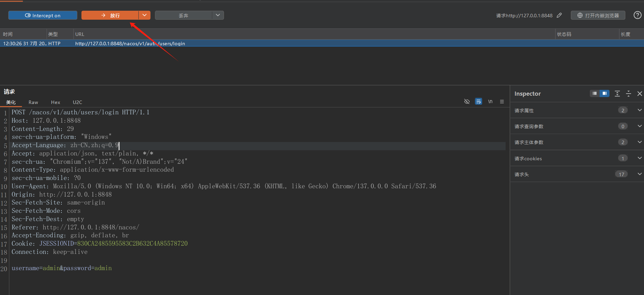Click the Referer header line
The width and height of the screenshot is (644, 295).
pos(75,227)
